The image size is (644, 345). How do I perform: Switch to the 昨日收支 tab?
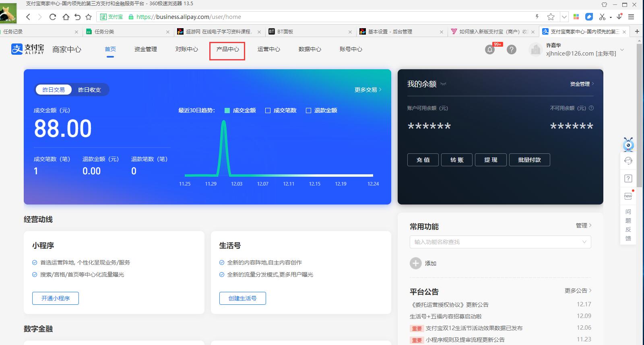(89, 90)
